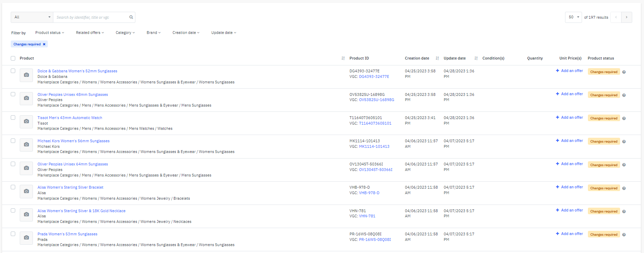Open Dolce & Gabbana Women's 52mm Sunglasses
644x253 pixels.
[x=77, y=71]
